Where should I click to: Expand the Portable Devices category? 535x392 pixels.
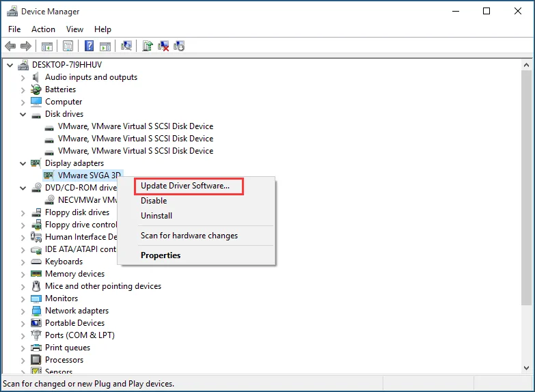point(23,324)
